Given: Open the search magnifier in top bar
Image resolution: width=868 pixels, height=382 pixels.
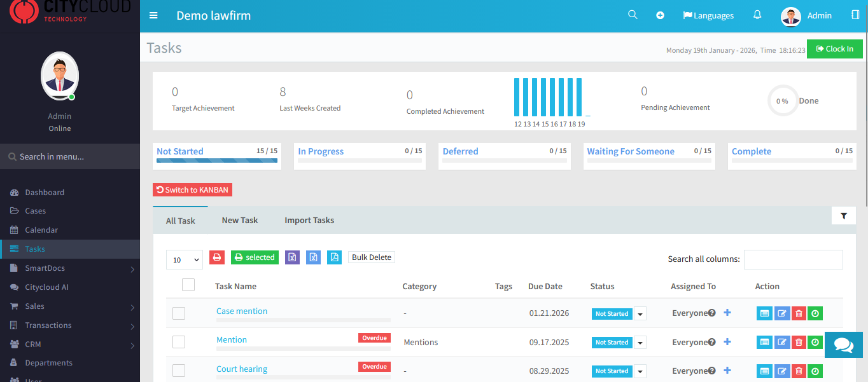Looking at the screenshot, I should click(633, 15).
